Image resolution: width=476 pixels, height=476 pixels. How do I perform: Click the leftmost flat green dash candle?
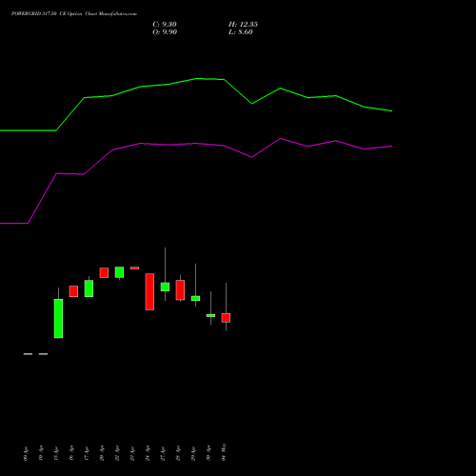point(28,354)
